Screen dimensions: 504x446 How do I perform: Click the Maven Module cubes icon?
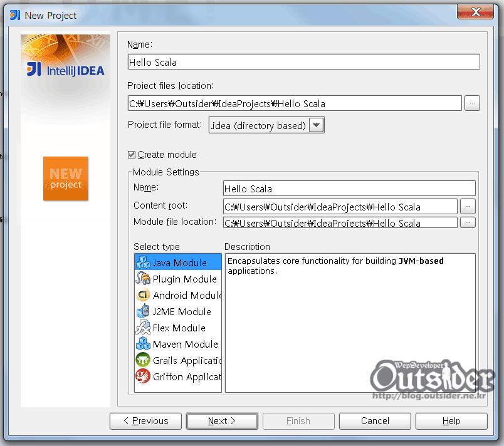point(143,344)
